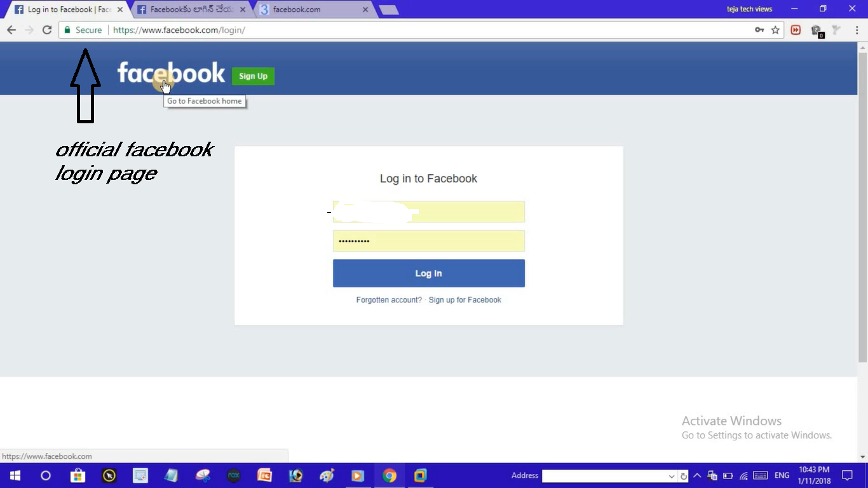
Task: Click the battery icon in system tray
Action: coord(728,476)
